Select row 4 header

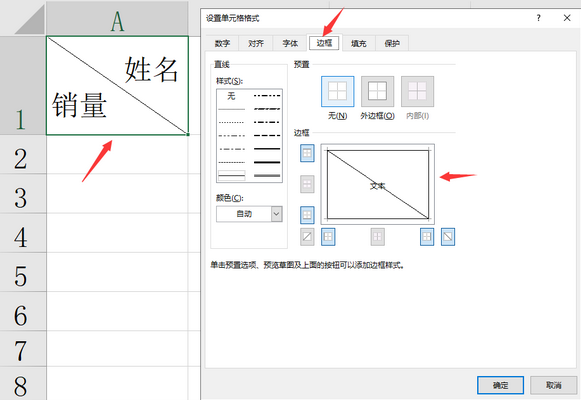coord(23,233)
